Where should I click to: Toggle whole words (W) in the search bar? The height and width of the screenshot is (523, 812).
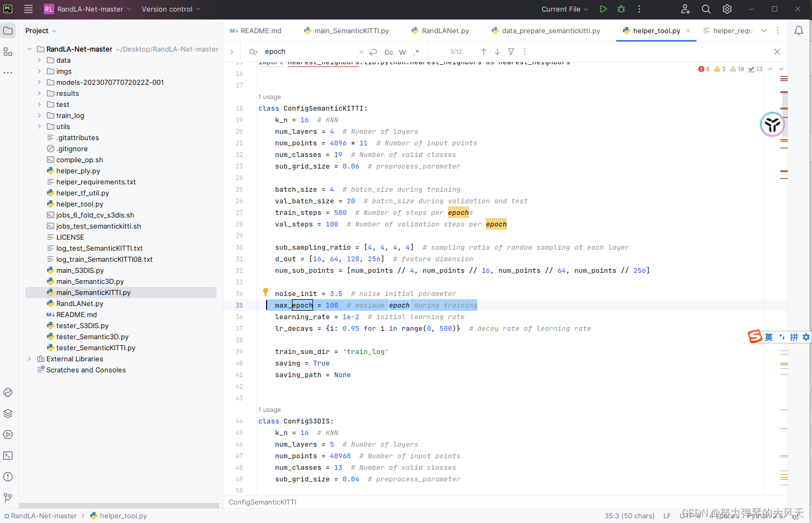click(x=402, y=52)
